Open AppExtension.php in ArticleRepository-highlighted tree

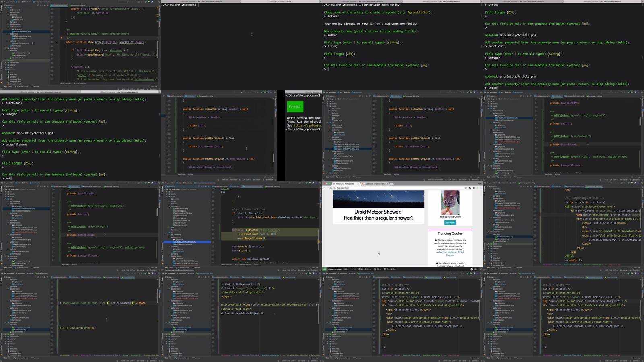point(21,43)
